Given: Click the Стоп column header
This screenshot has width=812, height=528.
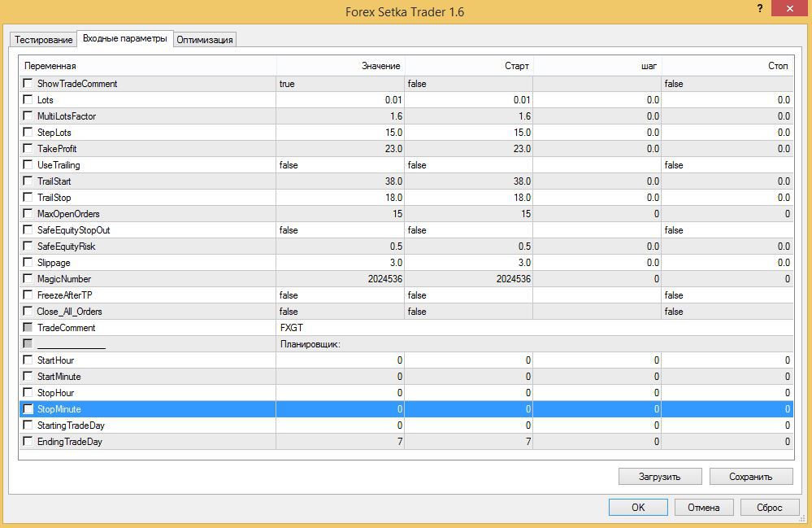Looking at the screenshot, I should tap(727, 66).
